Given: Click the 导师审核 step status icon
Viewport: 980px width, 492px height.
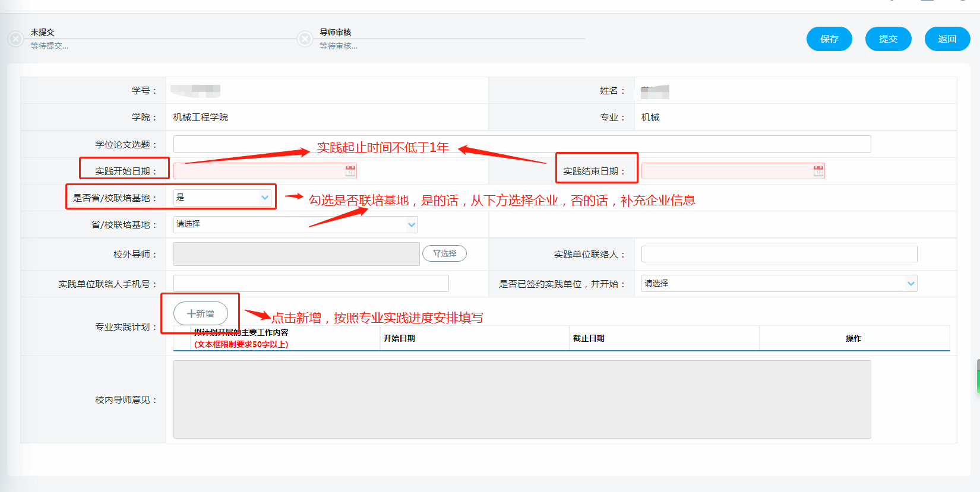Looking at the screenshot, I should tap(305, 39).
